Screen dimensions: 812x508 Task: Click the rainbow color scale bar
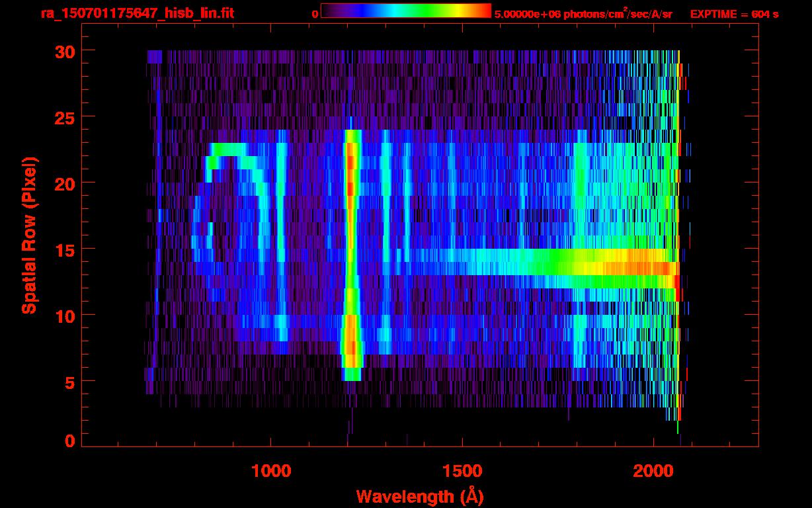tap(406, 11)
